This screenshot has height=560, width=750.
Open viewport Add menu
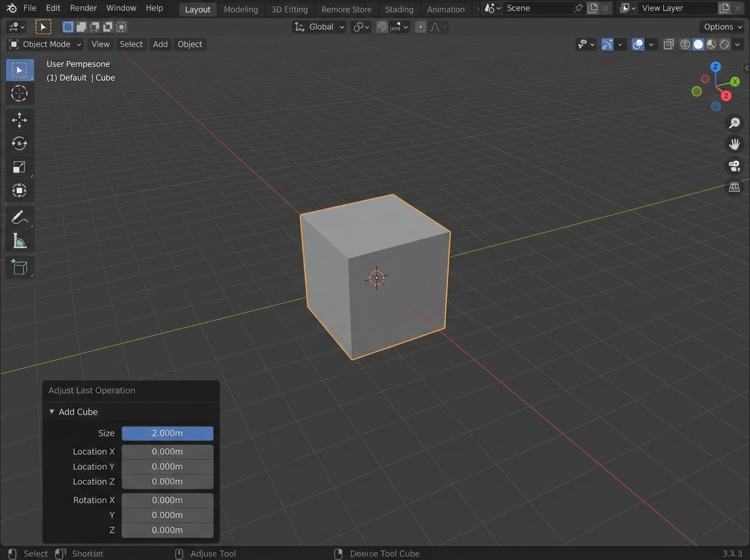[161, 44]
